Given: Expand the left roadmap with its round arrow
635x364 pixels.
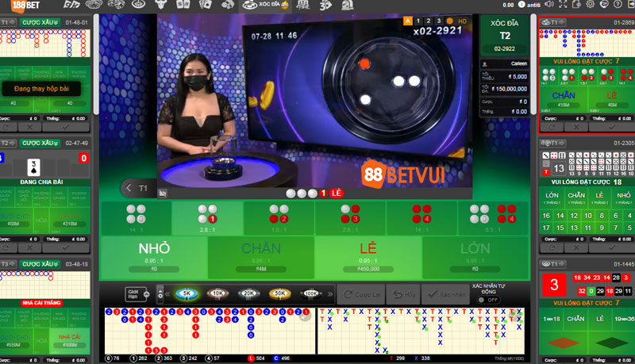Looking at the screenshot, I should point(306,316).
